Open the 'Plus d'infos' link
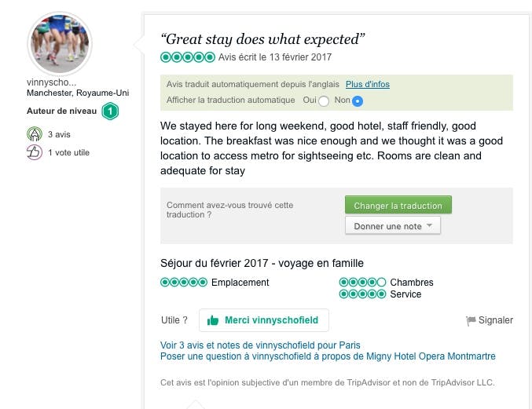Image resolution: width=532 pixels, height=409 pixels. [x=368, y=84]
